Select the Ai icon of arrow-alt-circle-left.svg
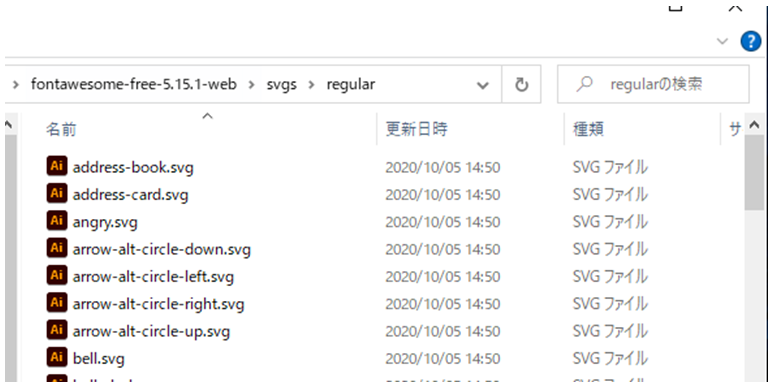This screenshot has height=382, width=775. 57,275
